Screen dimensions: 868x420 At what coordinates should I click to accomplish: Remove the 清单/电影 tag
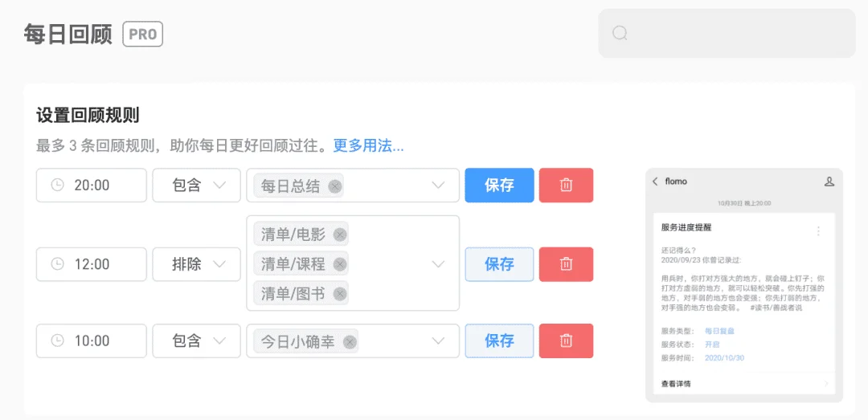click(340, 234)
